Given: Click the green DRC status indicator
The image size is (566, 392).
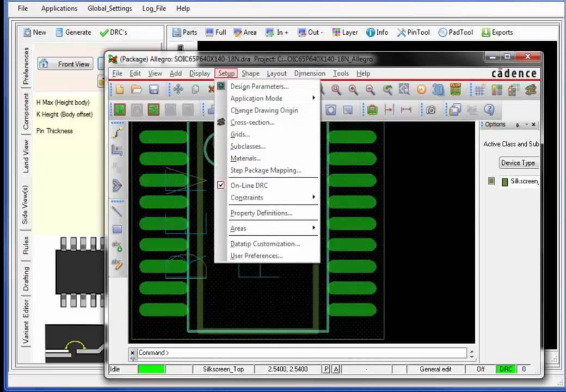Looking at the screenshot, I should point(506,369).
